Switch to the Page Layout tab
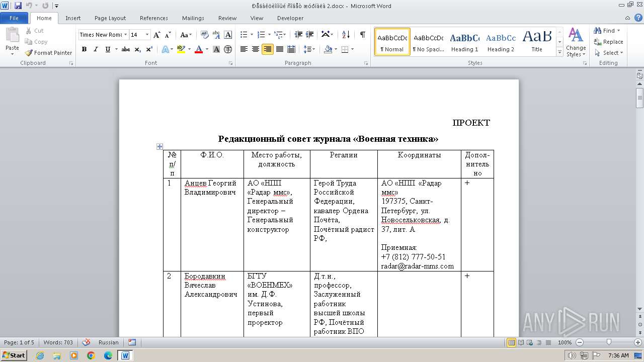Image resolution: width=644 pixels, height=362 pixels. [110, 18]
